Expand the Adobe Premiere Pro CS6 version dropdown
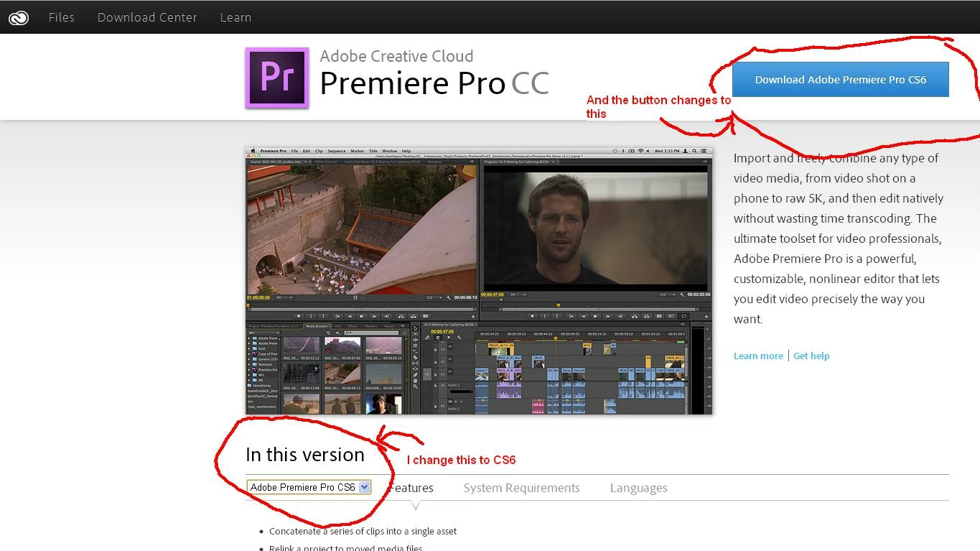The image size is (980, 551). pos(309,487)
